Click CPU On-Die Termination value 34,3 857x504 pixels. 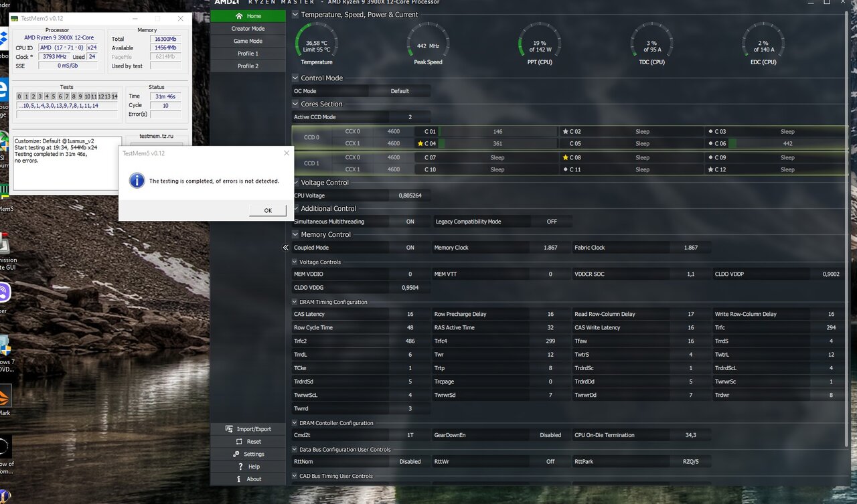click(691, 435)
